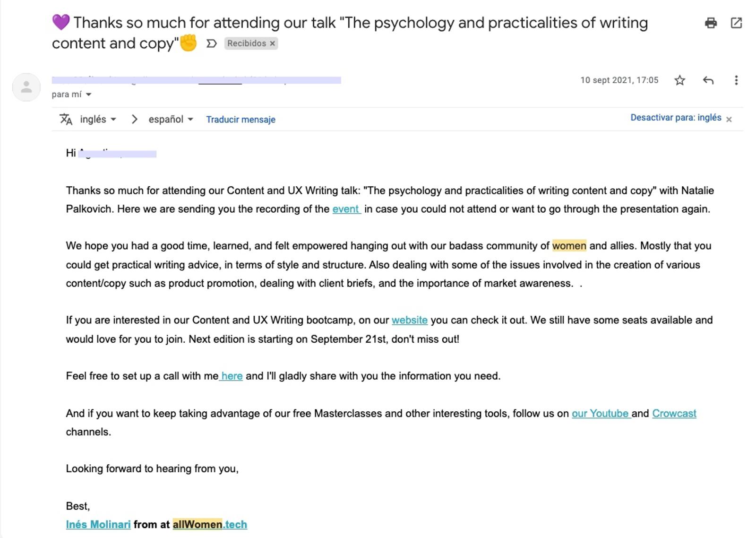Open the email in a new window
Screen dimensions: 756x538
736,23
